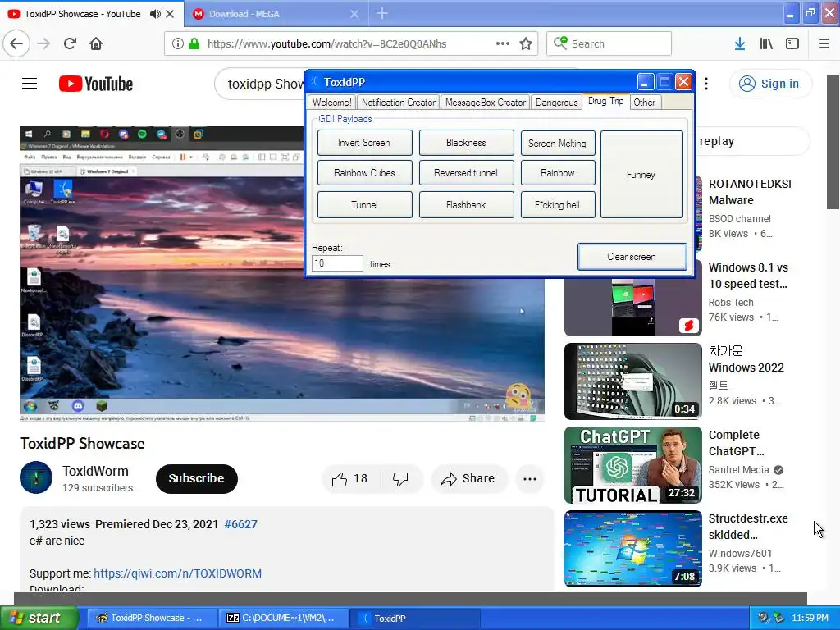Mute the ToxidPP Showcase tab audio icon
This screenshot has height=630, width=840.
coord(155,14)
